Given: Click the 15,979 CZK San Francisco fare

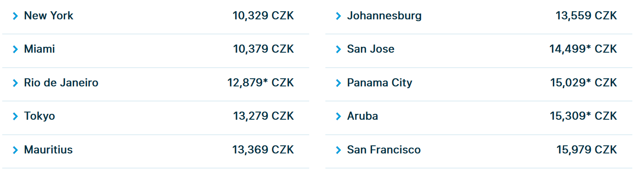Looking at the screenshot, I should (x=587, y=150).
